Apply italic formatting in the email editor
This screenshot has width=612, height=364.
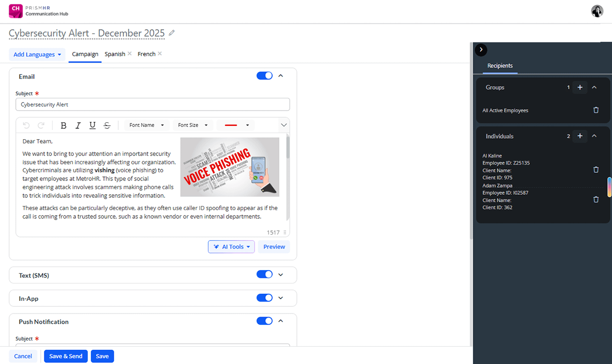point(78,125)
